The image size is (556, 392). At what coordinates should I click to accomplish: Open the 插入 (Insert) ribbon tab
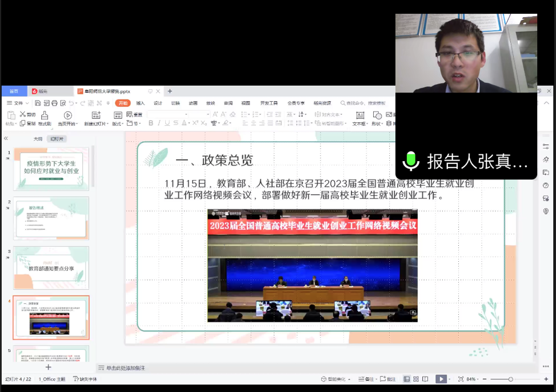point(140,103)
